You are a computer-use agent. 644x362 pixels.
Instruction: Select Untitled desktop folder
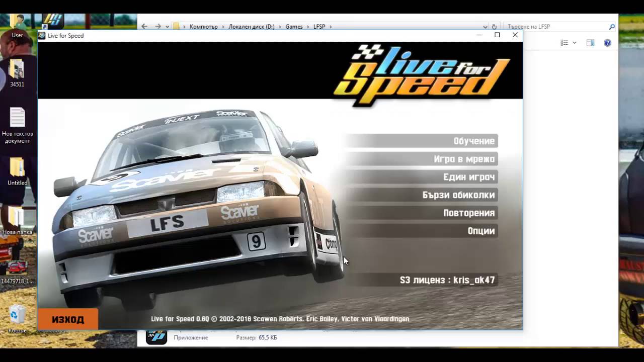point(17,172)
